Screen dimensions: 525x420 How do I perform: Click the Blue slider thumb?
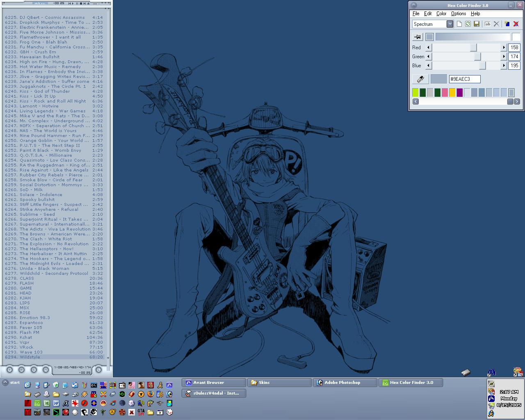(x=483, y=65)
